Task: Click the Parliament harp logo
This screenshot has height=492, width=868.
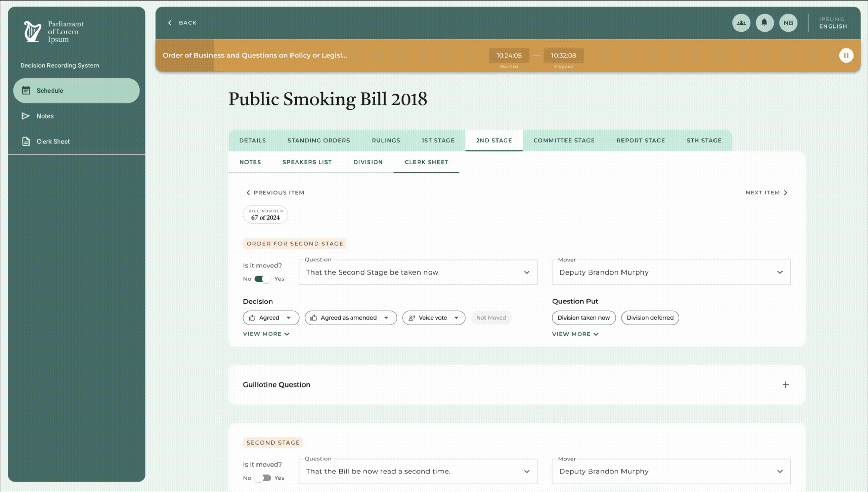Action: click(32, 32)
